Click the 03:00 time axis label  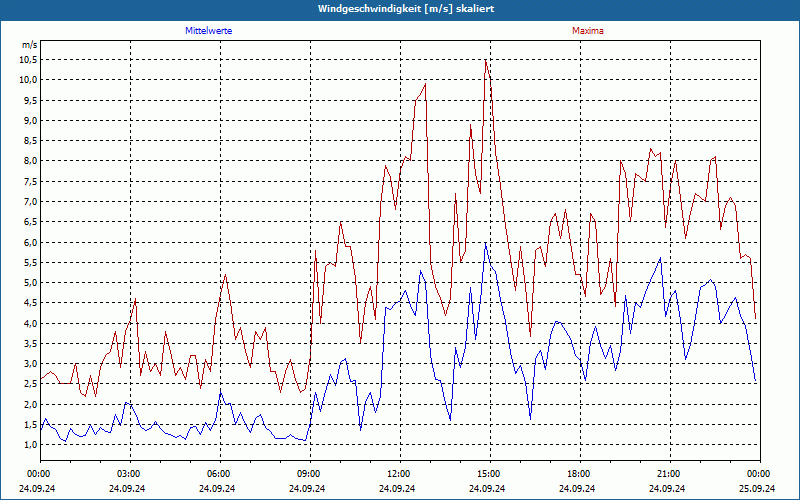click(130, 474)
